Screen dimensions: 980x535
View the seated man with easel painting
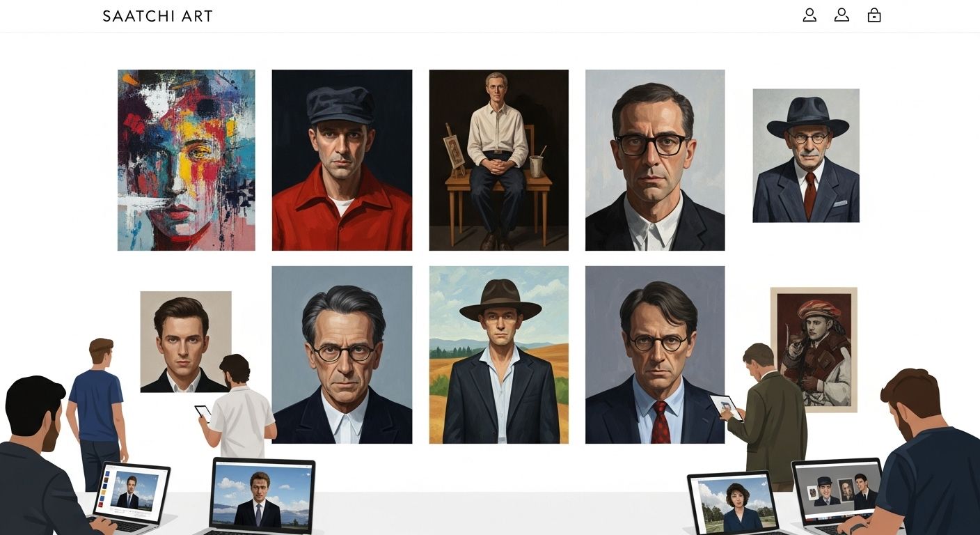point(498,160)
